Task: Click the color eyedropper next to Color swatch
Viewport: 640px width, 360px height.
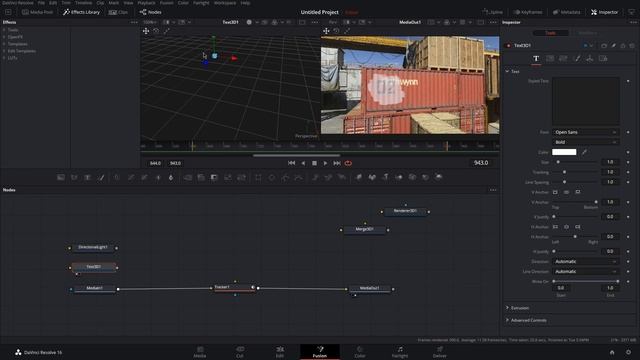Action: pos(584,152)
